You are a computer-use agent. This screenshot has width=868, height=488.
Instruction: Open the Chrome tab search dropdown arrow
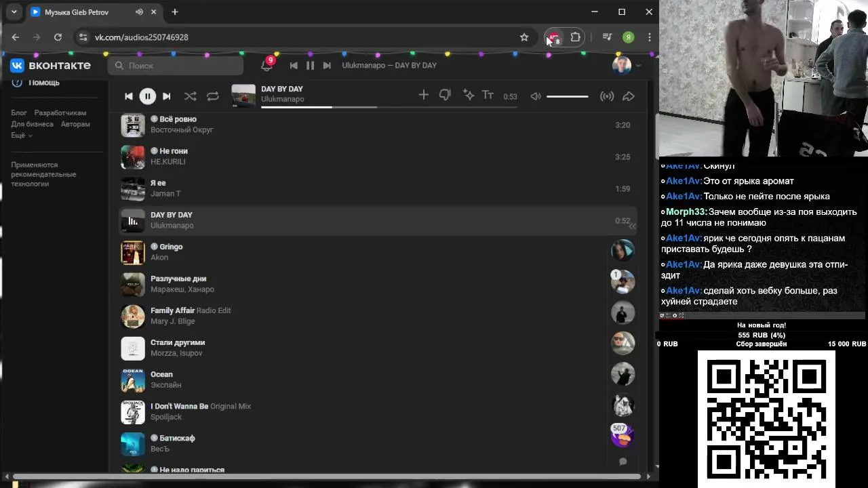pos(14,12)
